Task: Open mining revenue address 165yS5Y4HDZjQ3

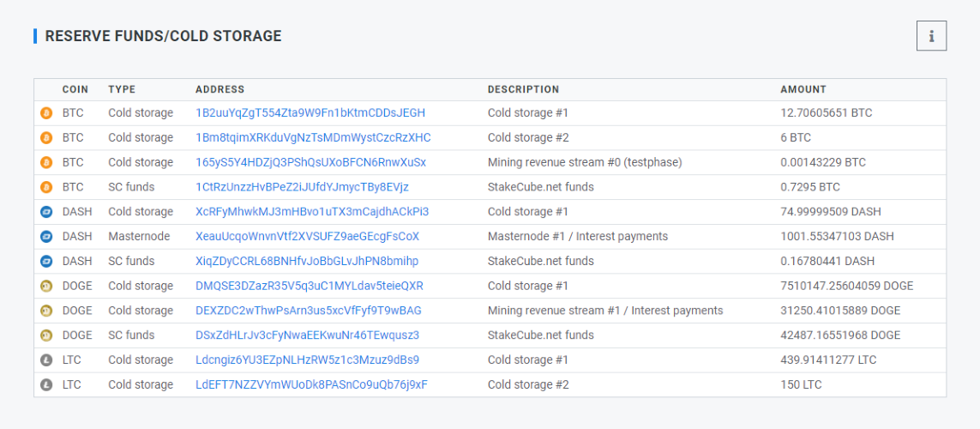Action: (x=310, y=163)
